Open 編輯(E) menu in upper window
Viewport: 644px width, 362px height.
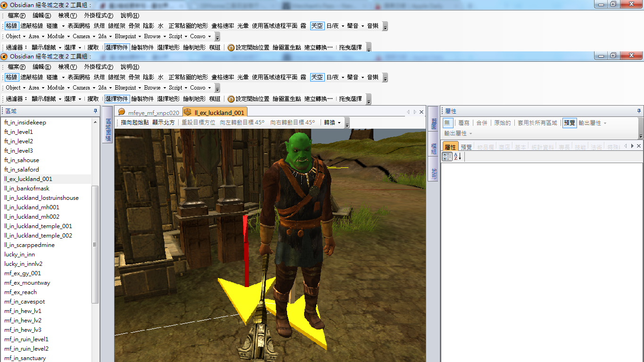[41, 16]
